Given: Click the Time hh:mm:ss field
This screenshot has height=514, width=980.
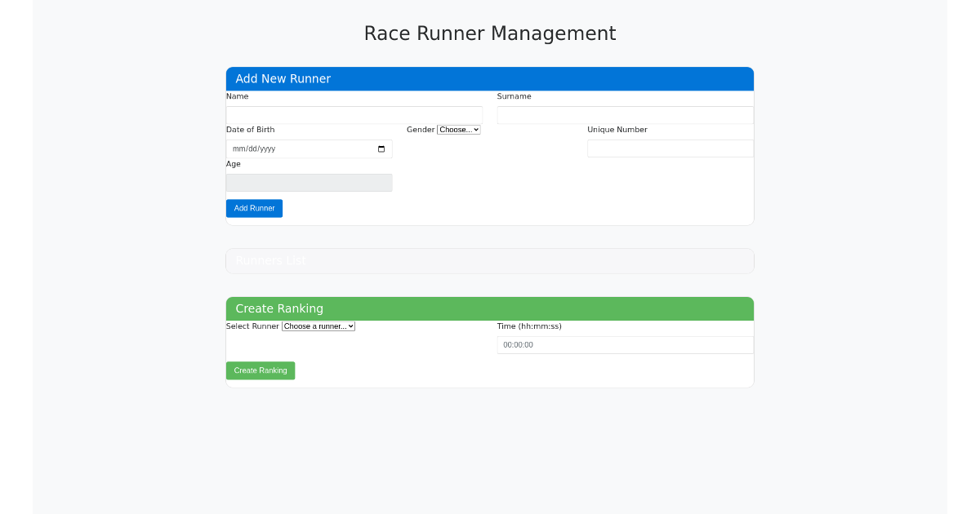Looking at the screenshot, I should [x=625, y=344].
